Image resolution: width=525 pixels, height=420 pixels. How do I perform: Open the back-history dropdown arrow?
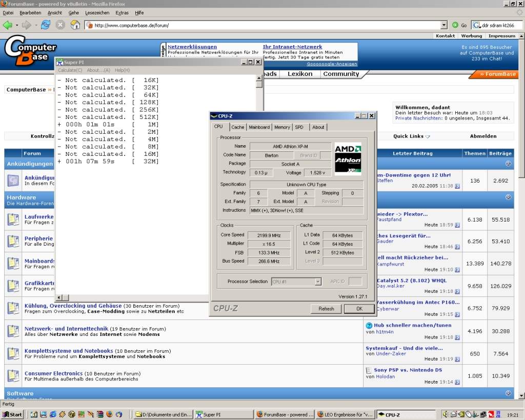(x=17, y=25)
